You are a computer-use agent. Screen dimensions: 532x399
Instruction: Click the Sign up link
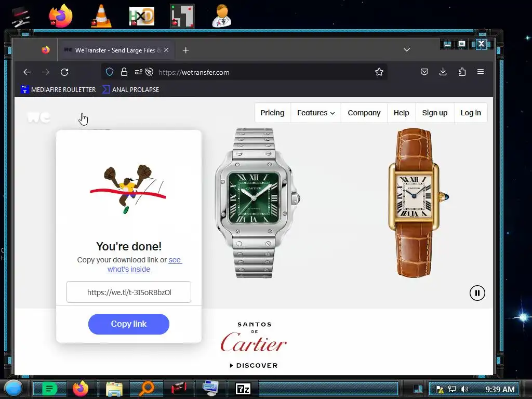coord(435,113)
